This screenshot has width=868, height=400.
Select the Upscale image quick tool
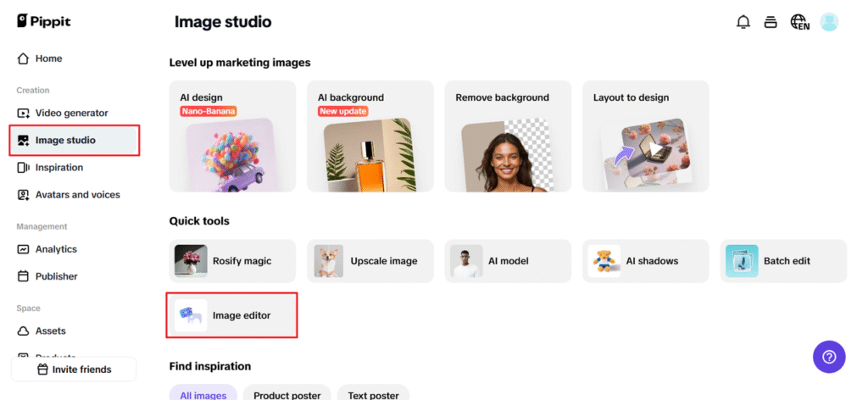pos(370,261)
